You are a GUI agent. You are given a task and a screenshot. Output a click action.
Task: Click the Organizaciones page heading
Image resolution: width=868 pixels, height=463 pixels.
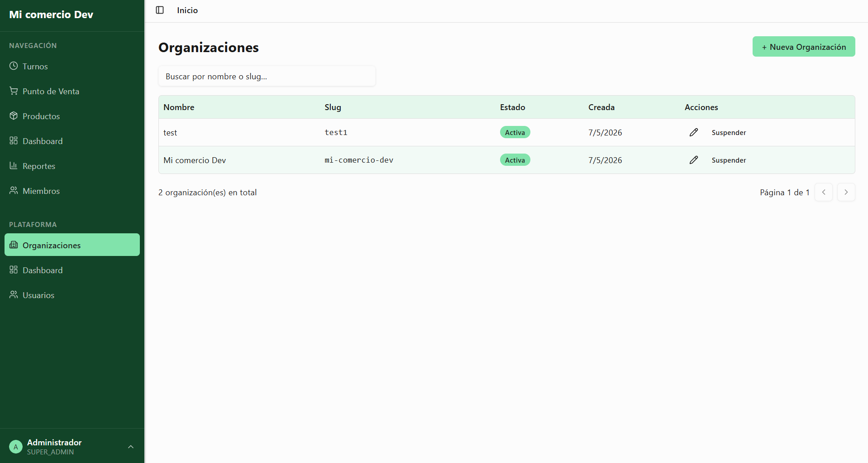(209, 47)
